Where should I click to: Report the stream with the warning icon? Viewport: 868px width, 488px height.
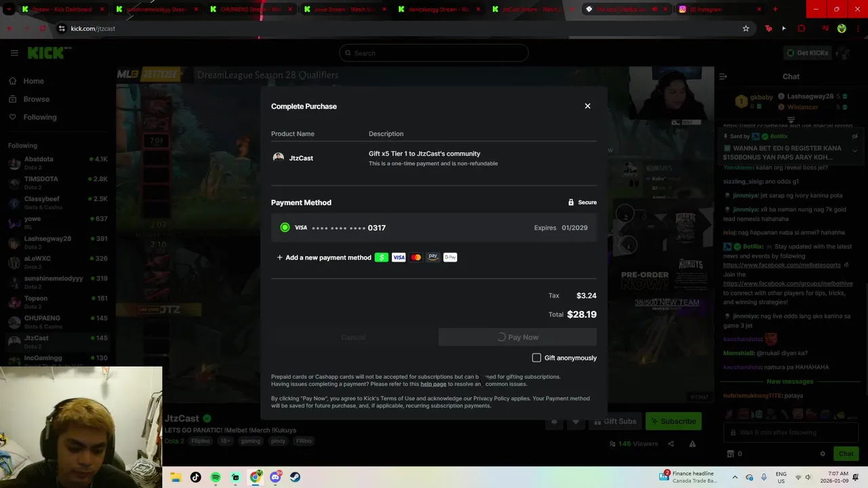pyautogui.click(x=692, y=444)
